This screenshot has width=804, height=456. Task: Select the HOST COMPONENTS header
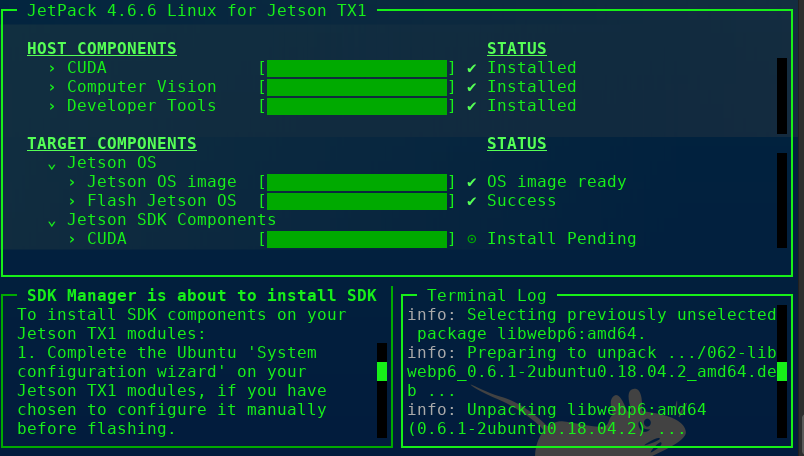(x=101, y=49)
